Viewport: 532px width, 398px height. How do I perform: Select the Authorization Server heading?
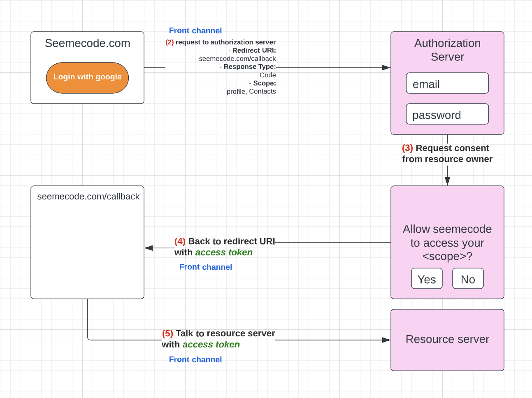pos(447,50)
